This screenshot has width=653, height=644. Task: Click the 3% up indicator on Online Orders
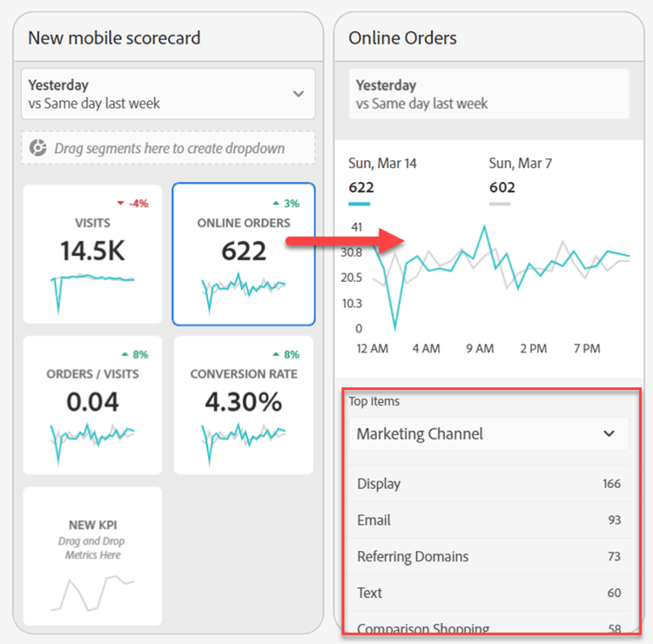286,204
